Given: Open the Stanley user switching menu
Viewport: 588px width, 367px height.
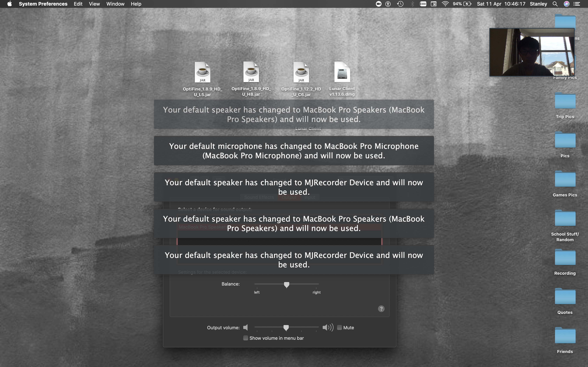Looking at the screenshot, I should 538,4.
